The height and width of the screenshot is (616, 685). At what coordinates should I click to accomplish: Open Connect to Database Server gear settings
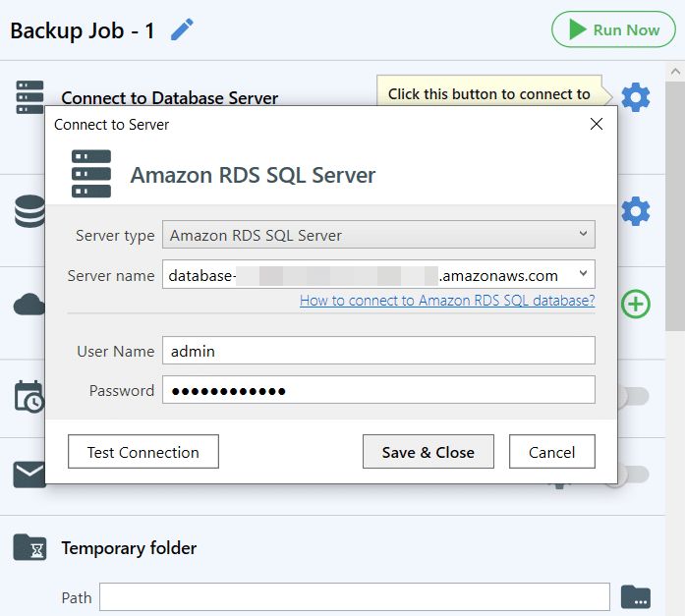pos(635,97)
